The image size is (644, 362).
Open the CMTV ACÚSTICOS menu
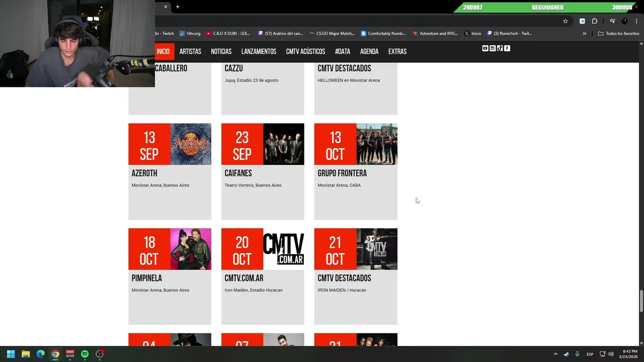(305, 51)
